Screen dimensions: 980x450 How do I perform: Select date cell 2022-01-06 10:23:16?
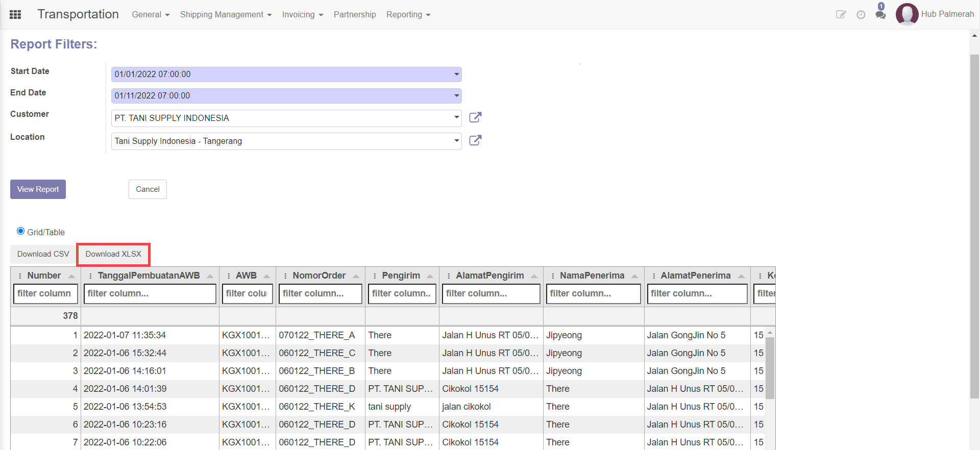150,424
